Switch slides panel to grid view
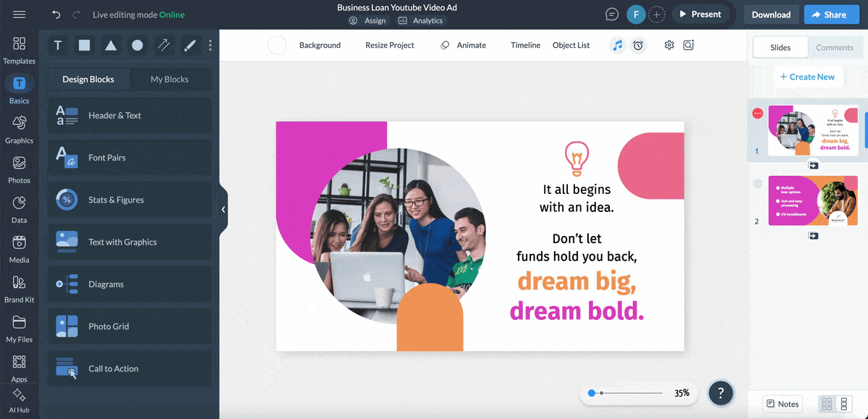 tap(827, 404)
